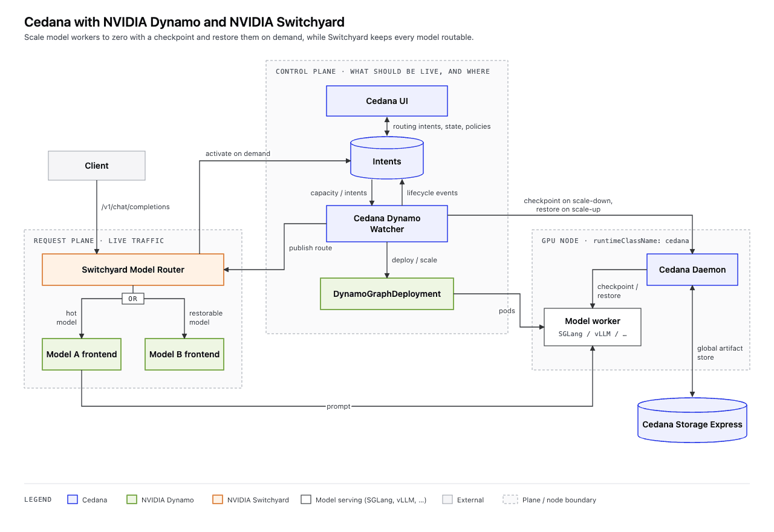Select the Cedana Daemon node

692,270
